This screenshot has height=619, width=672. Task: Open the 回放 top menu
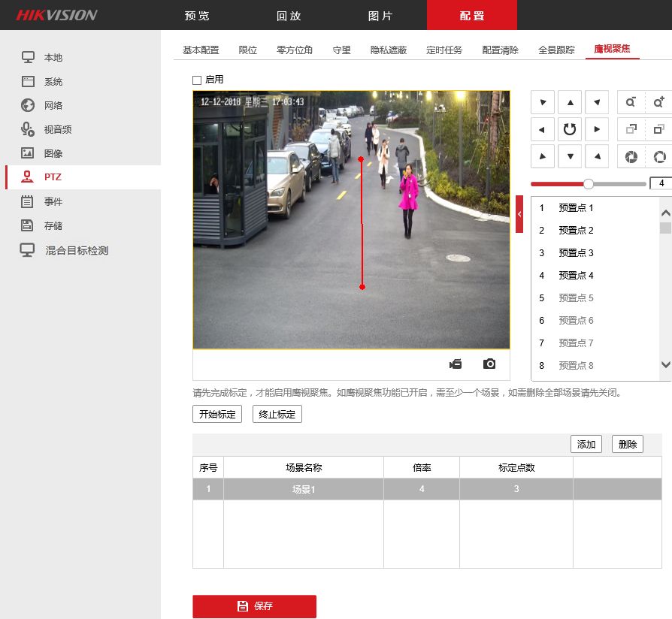click(289, 16)
